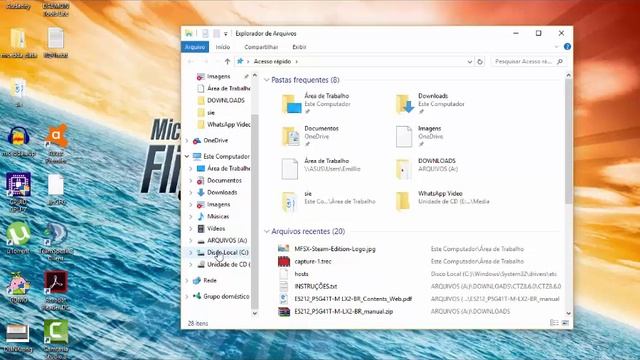Select WhatsApp Video in the sidebar

(229, 124)
